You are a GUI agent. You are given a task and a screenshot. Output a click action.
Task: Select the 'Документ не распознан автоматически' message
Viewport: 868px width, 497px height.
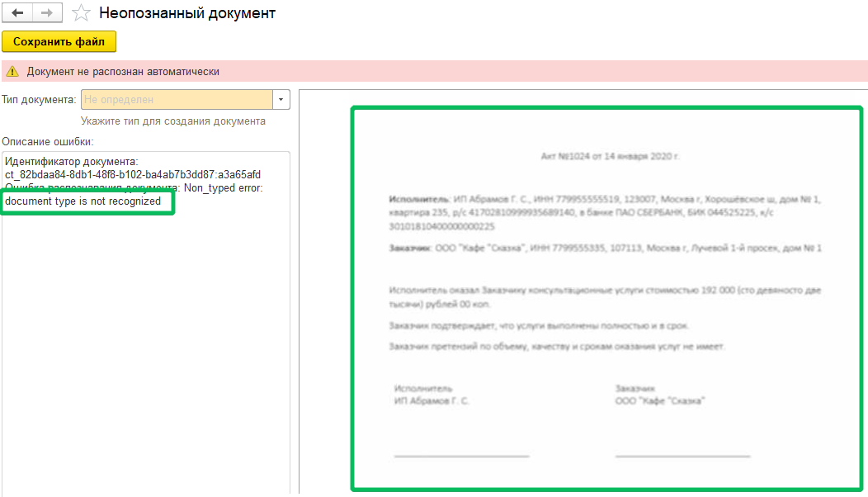point(123,72)
